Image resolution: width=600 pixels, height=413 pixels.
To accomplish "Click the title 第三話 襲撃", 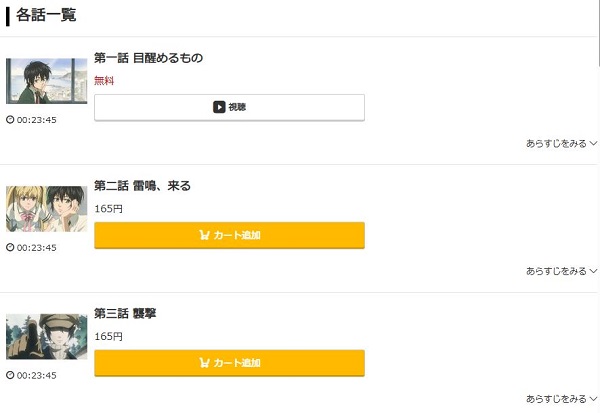I will [x=125, y=314].
